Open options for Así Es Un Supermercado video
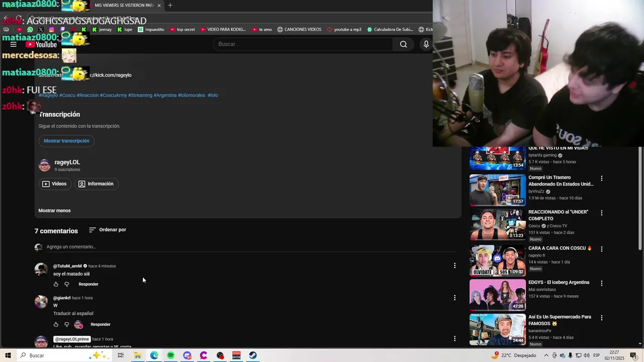Viewport: 644px width, 362px height. point(601,318)
